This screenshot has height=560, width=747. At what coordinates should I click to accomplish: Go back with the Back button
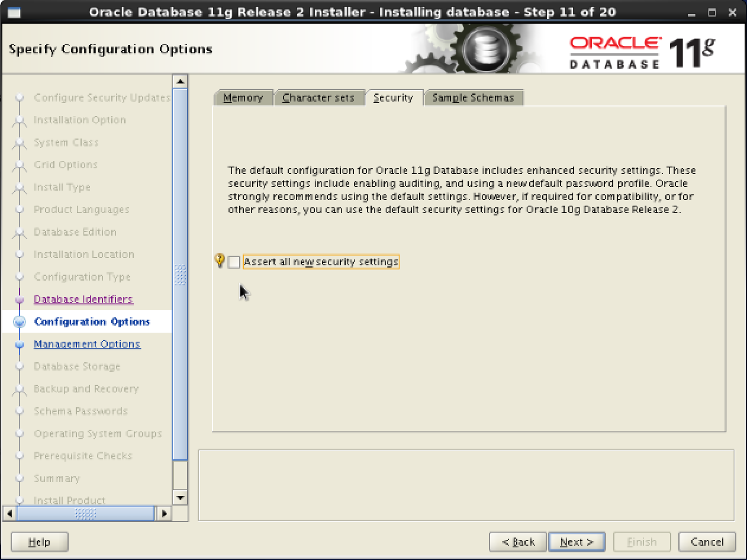point(518,542)
